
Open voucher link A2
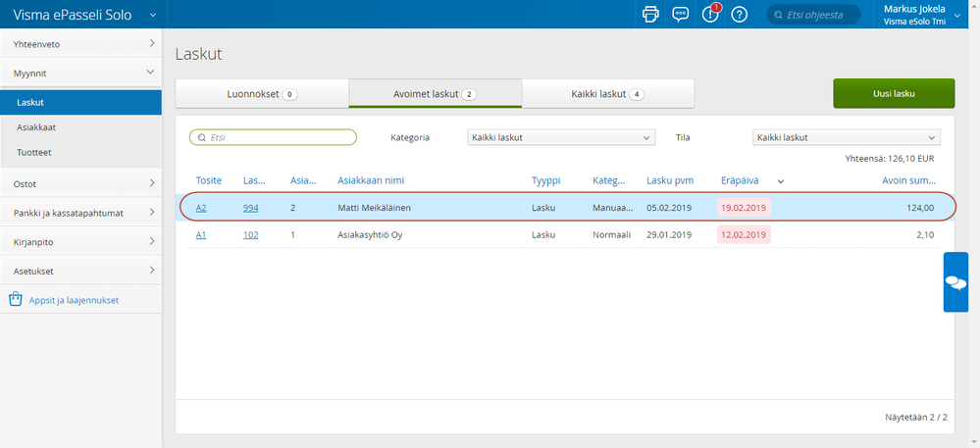201,208
